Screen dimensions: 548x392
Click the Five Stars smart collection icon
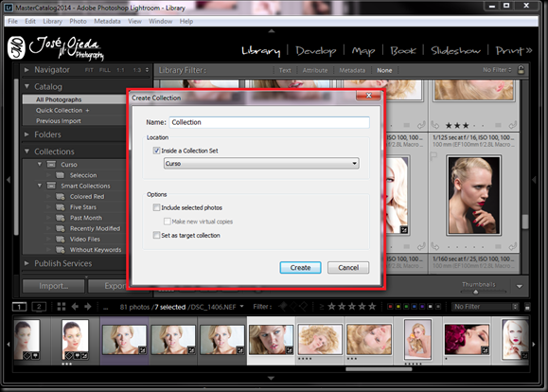61,207
